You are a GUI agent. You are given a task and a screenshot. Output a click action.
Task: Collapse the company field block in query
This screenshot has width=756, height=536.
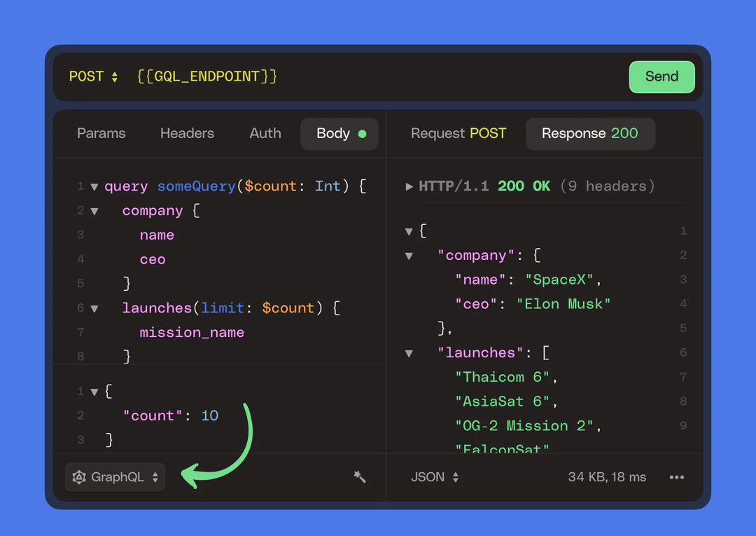coord(94,211)
